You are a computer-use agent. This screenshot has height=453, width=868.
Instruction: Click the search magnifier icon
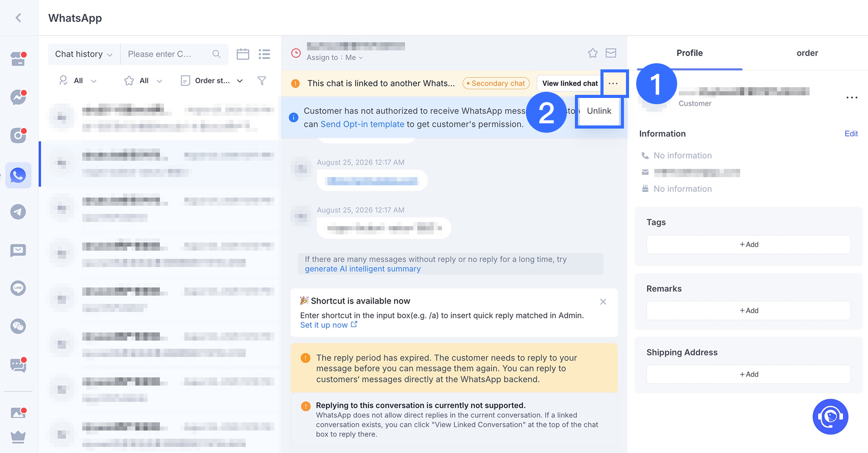[x=216, y=54]
